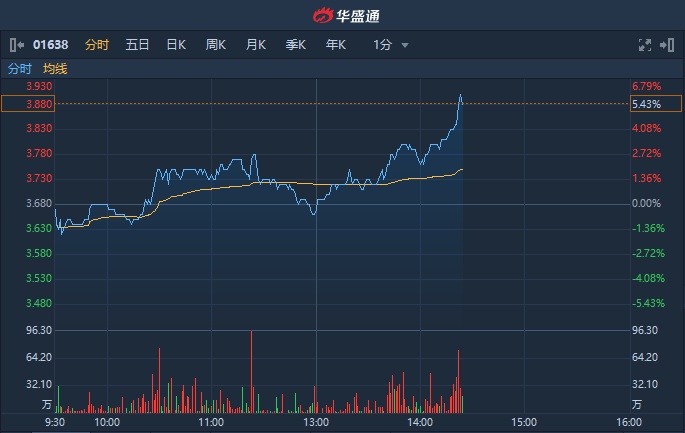Click the collapse-right panel icon
Image resolution: width=685 pixels, height=433 pixels.
[668, 45]
